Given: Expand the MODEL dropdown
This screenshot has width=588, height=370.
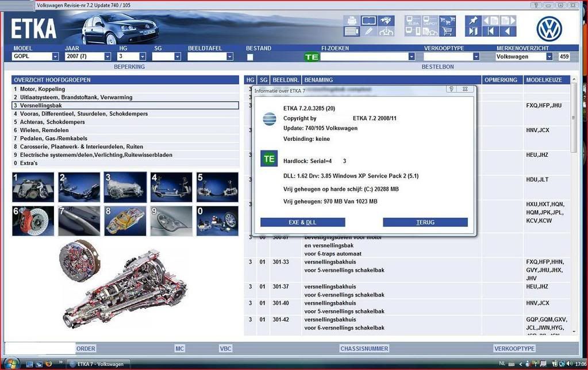Looking at the screenshot, I should [55, 57].
